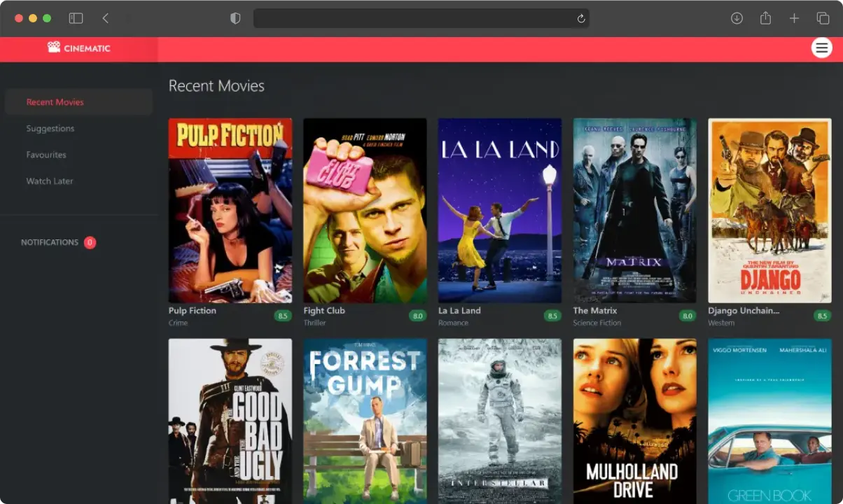Click The Matrix movie title
This screenshot has width=843, height=504.
[x=595, y=311]
